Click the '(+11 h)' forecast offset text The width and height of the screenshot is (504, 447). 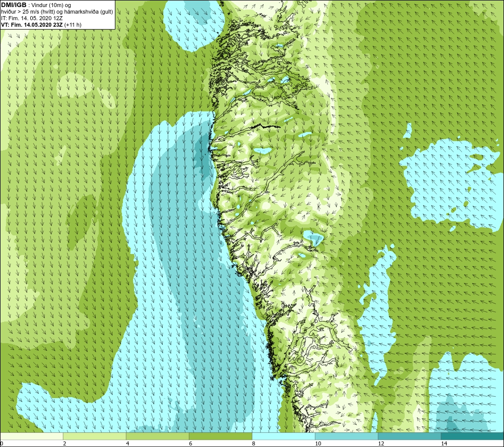tap(73, 25)
